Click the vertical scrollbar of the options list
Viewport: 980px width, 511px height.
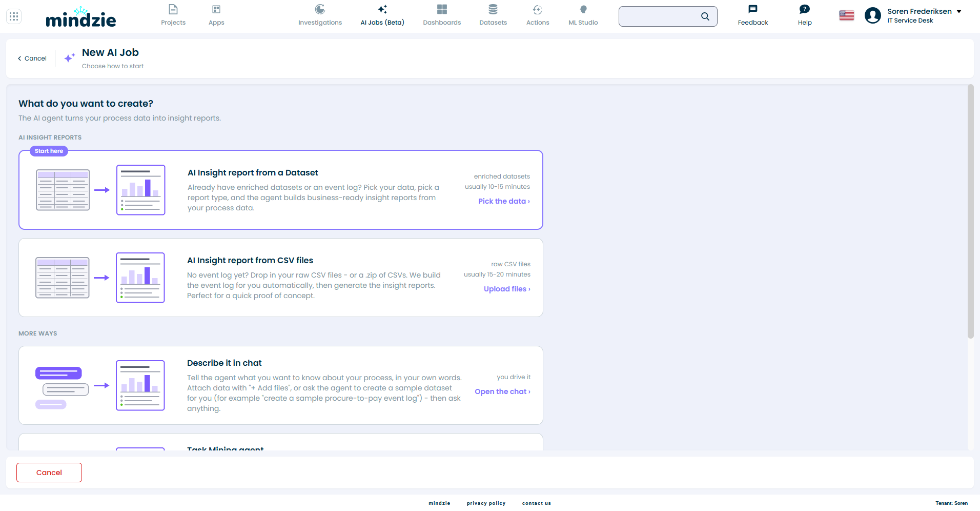click(970, 212)
